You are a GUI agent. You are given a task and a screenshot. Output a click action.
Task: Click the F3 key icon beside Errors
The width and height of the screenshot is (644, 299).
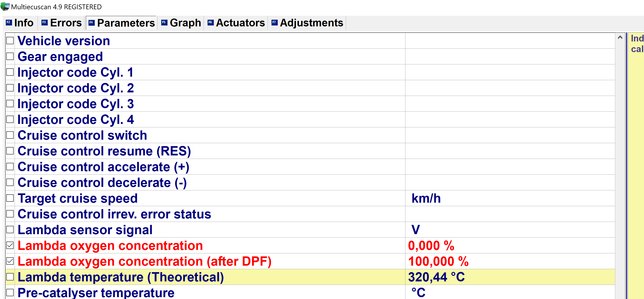click(44, 23)
